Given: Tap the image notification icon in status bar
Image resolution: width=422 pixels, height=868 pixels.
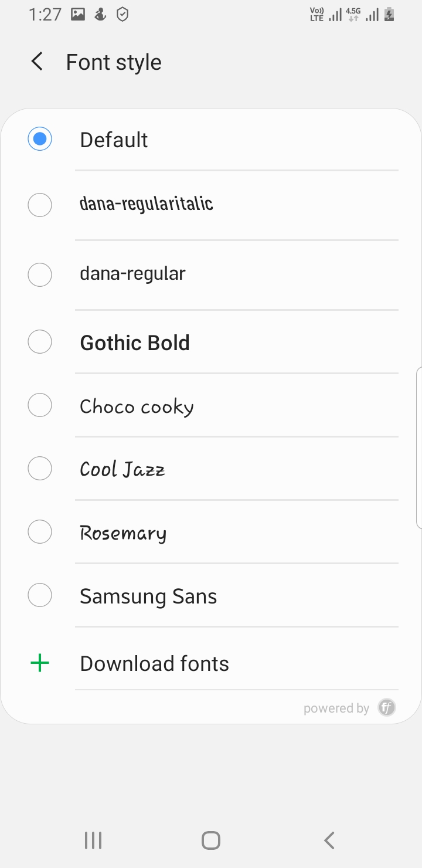Looking at the screenshot, I should 78,15.
